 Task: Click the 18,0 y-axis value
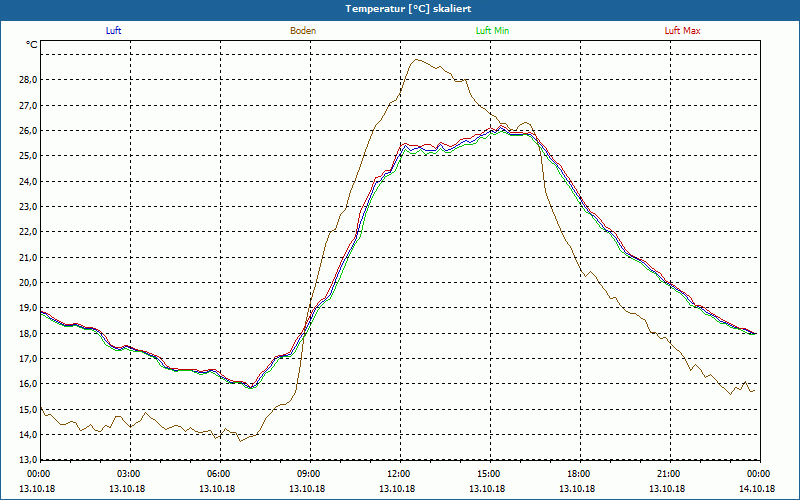click(x=28, y=333)
